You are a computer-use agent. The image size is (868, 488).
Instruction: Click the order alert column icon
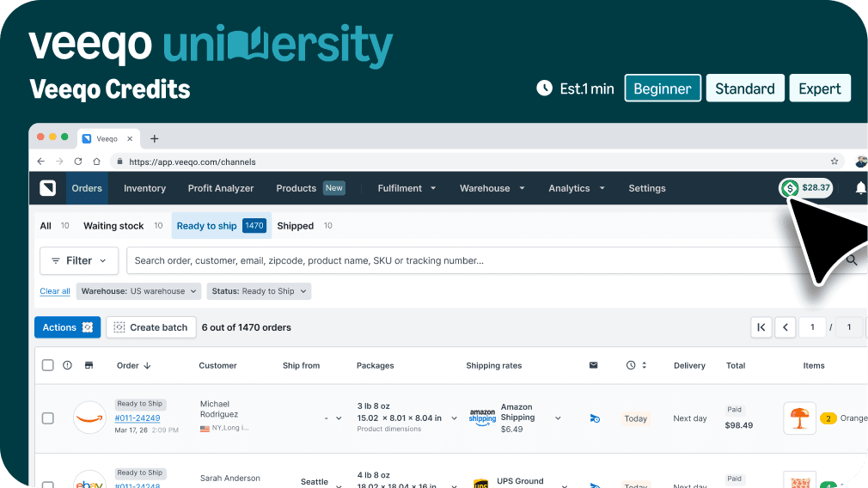click(68, 365)
